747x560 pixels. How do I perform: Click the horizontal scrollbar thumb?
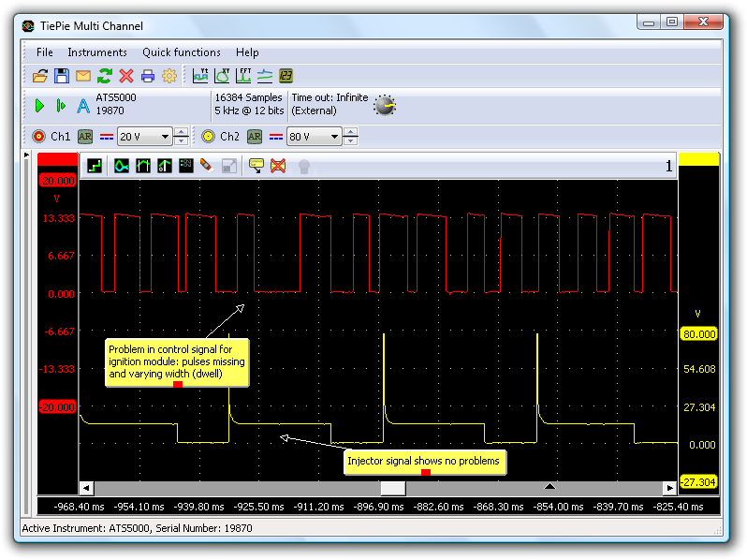(393, 488)
